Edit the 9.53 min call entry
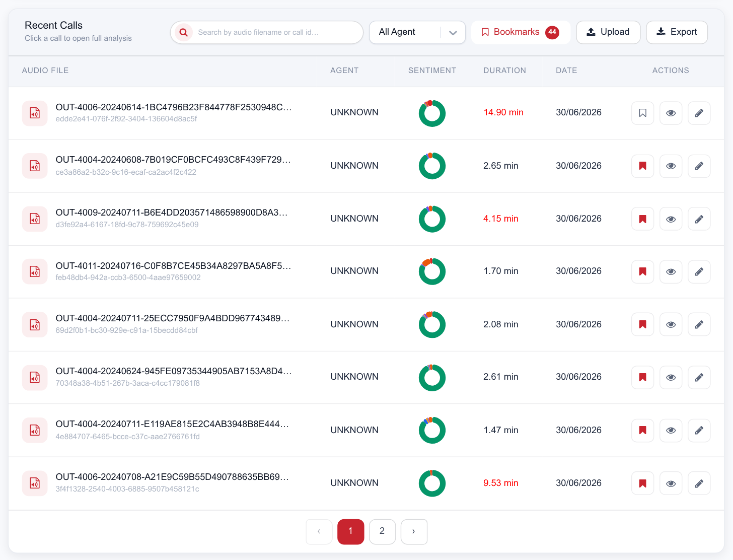Viewport: 733px width, 560px height. (699, 483)
